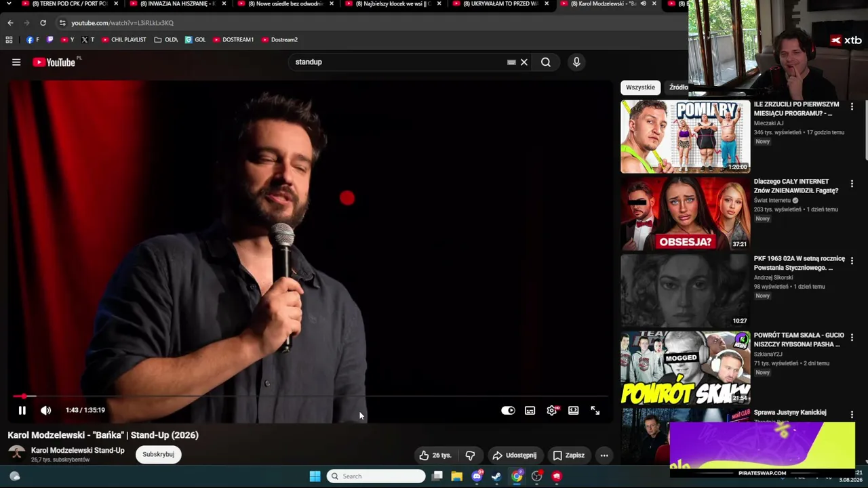Image resolution: width=868 pixels, height=488 pixels.
Task: Open the Windows Start menu
Action: tap(315, 476)
